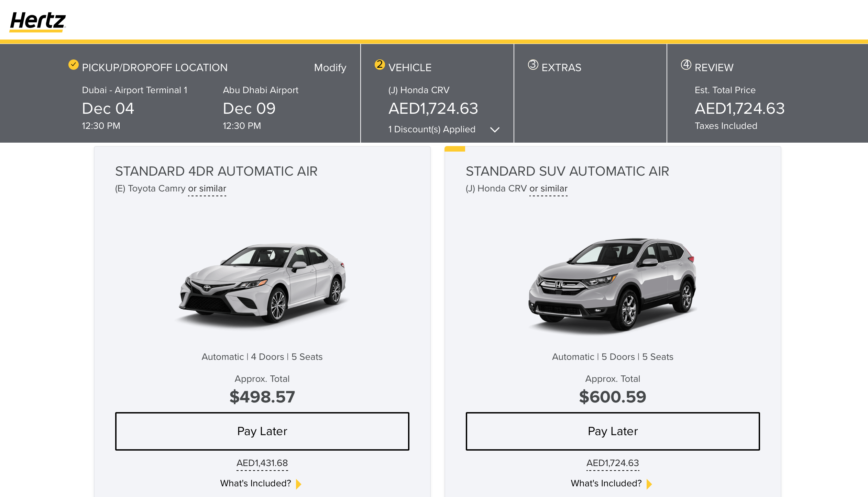Expand What's Included for Honda CRV
This screenshot has width=868, height=497.
pos(606,483)
